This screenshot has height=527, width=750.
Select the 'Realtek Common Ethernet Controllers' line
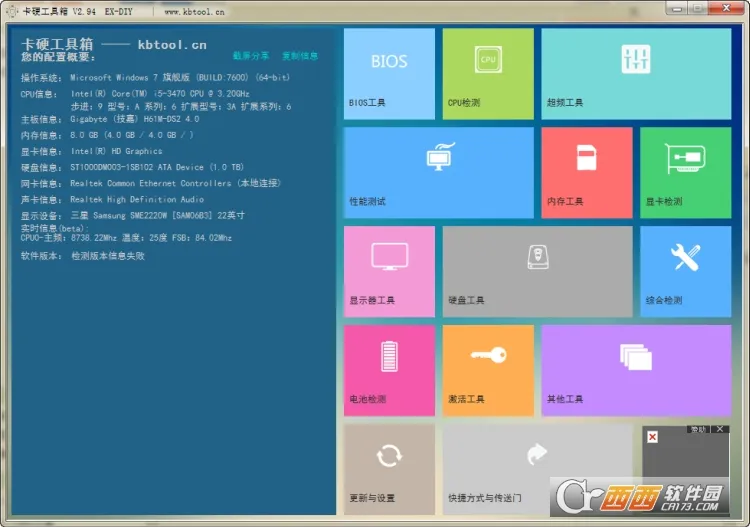176,183
